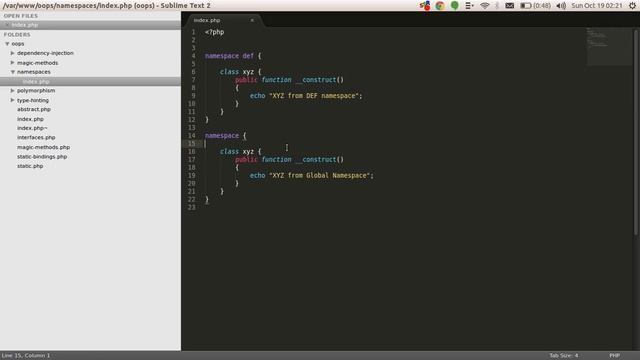Click "XYZ from DEF namespace" string
Screen dimensions: 640x360
point(314,96)
